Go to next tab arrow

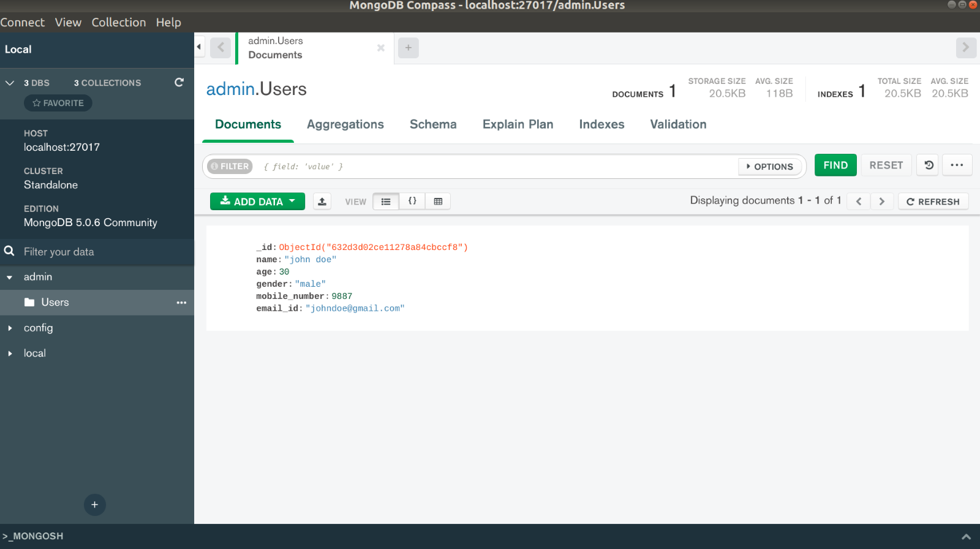click(x=966, y=47)
